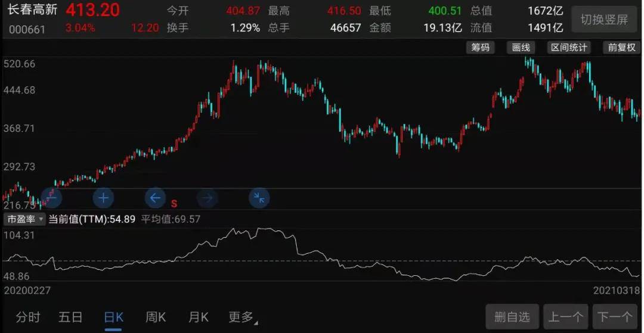Click the change percentage 3.04%

tap(80, 29)
